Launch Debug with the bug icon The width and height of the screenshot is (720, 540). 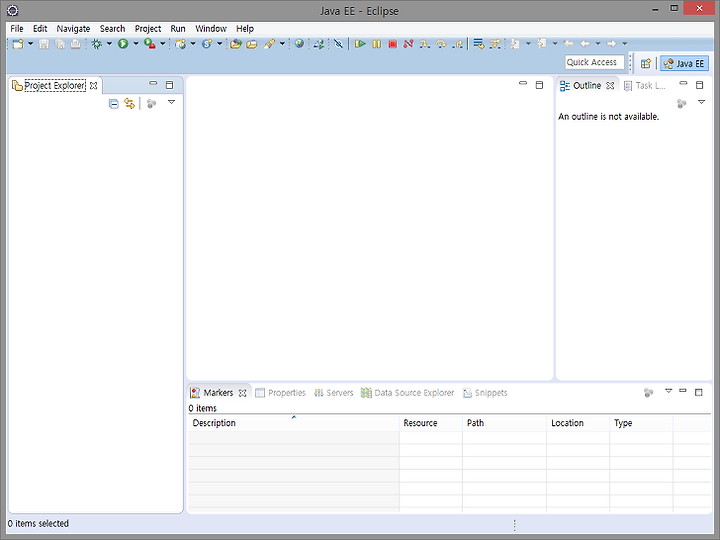tap(96, 44)
